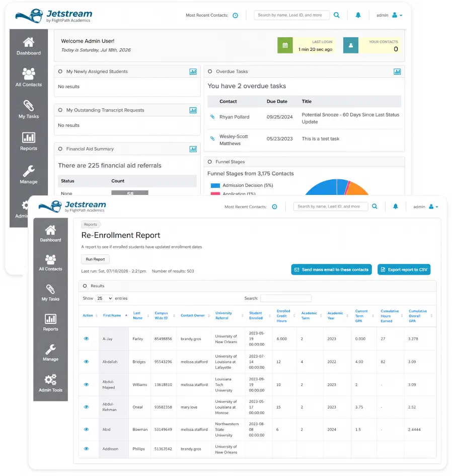Click the green calendar Last Login icon
Image resolution: width=452 pixels, height=476 pixels.
(x=285, y=45)
